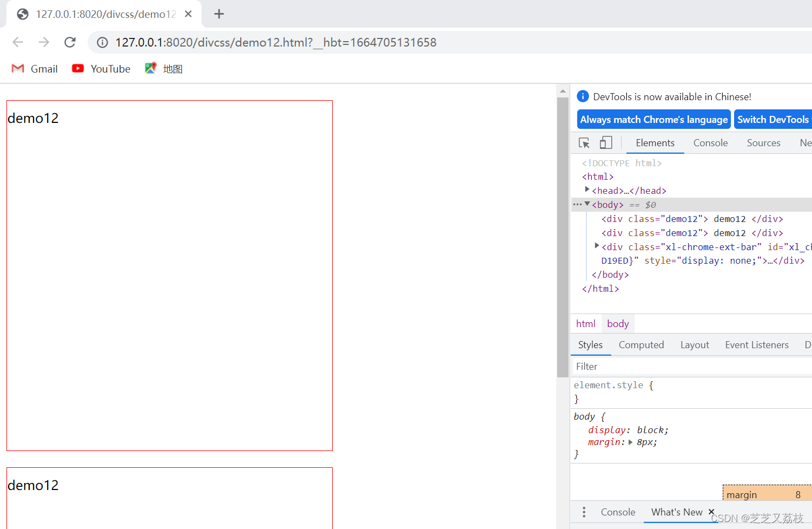Screen dimensions: 812x529
Task: Select the opening html tag in DOM tree
Action: click(598, 177)
